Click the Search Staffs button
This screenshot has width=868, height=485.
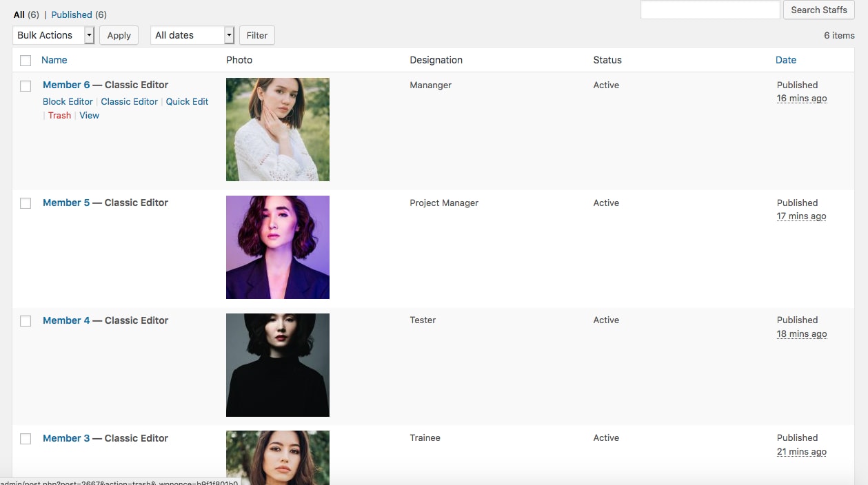coord(819,10)
